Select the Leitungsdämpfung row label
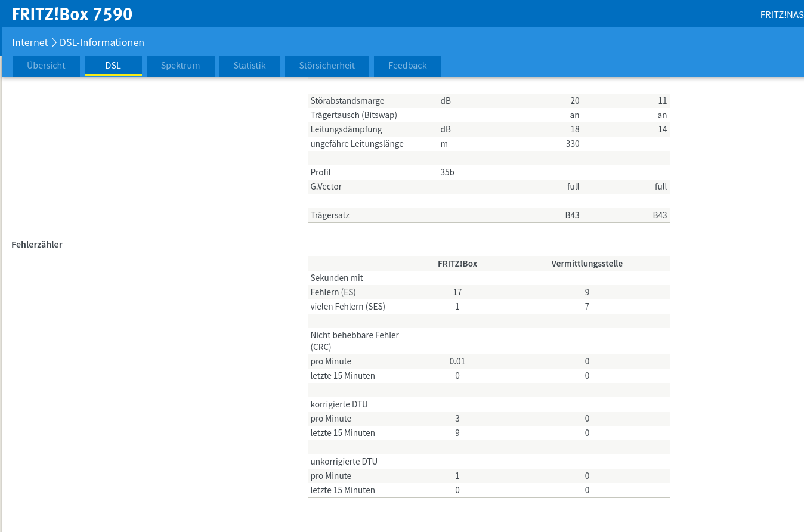This screenshot has height=532, width=804. [346, 129]
